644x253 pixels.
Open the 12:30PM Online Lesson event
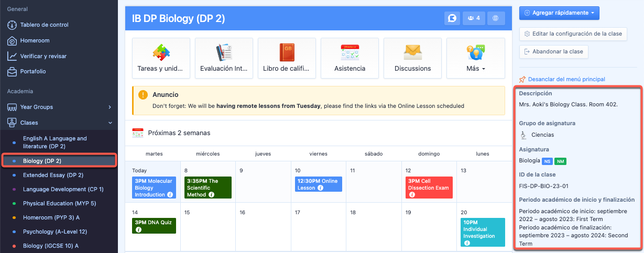coord(318,184)
